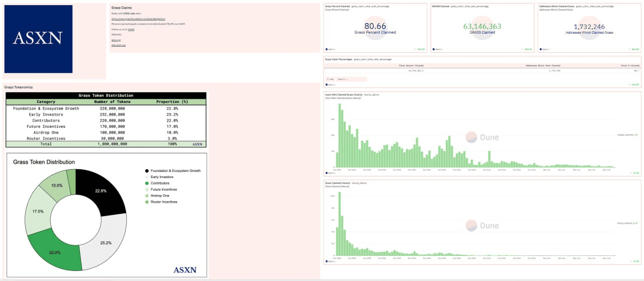Click the Router Incentives legend dot
The image size is (644, 281).
[x=146, y=202]
